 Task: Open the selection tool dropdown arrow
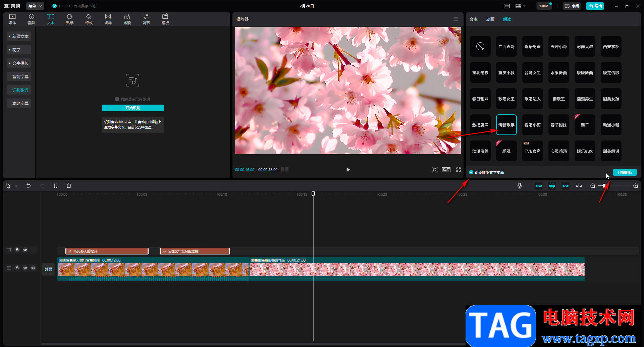pos(16,186)
